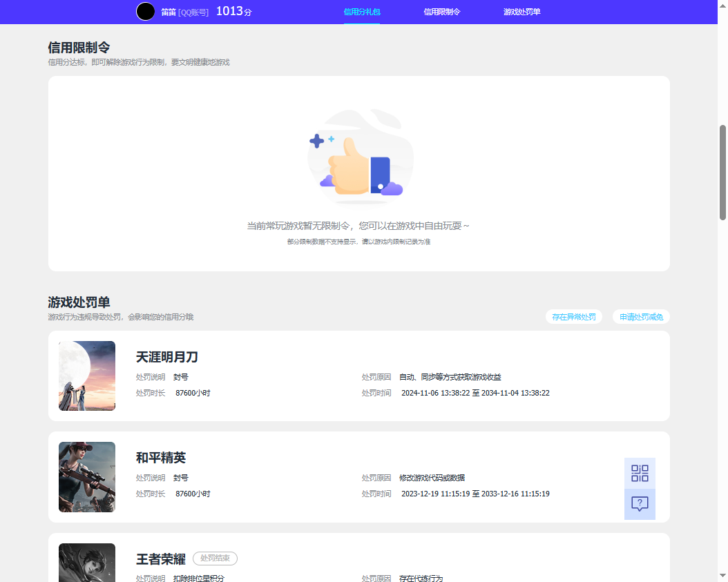
Task: Click the 申请处罚减免 button
Action: (x=641, y=317)
